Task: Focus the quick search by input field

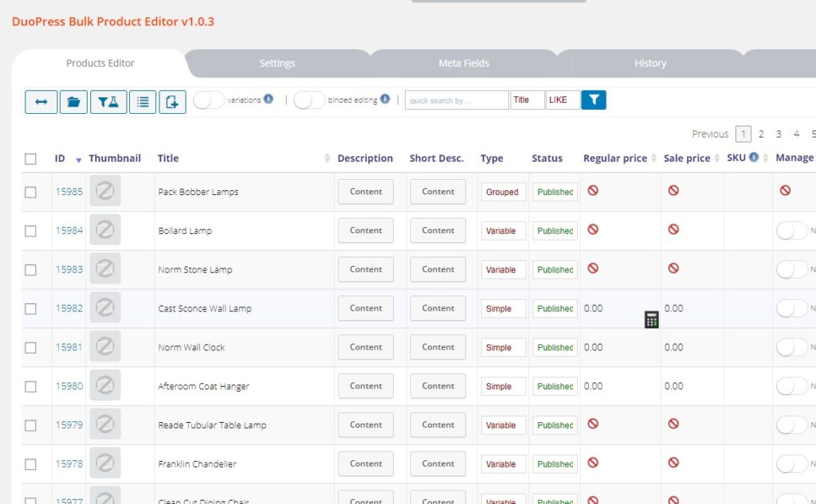Action: click(x=457, y=100)
